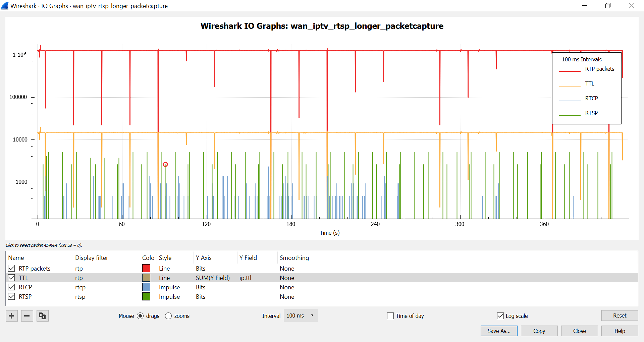Click the tan TTL color swatch
The image size is (644, 342).
(x=146, y=278)
